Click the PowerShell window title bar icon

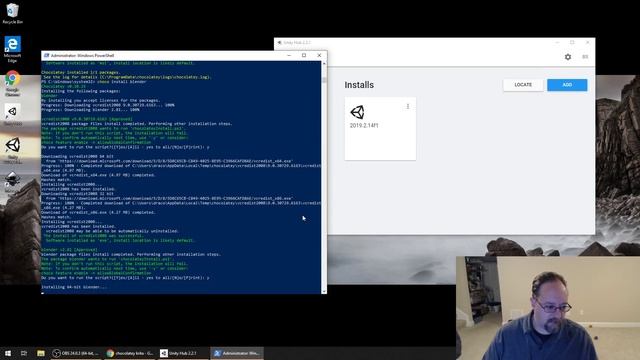(46, 56)
